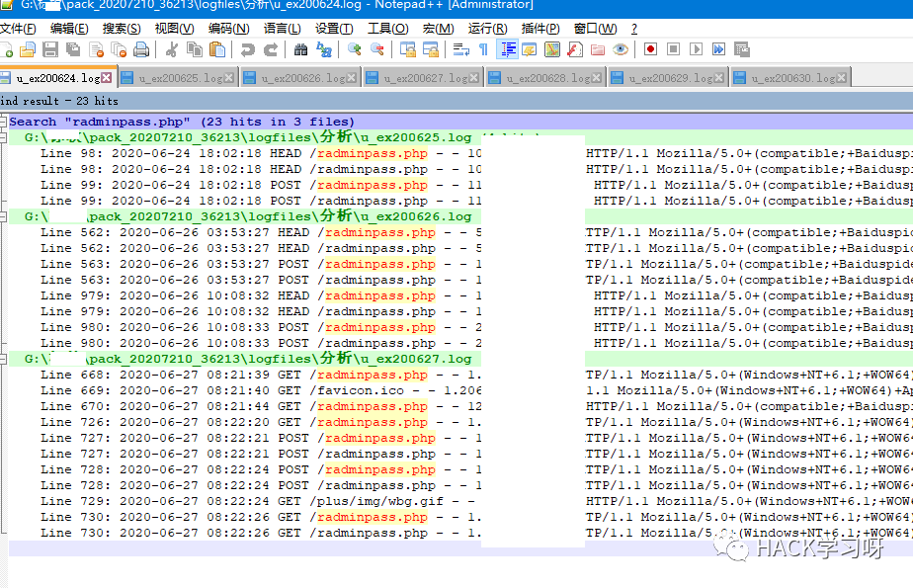Collapse the Search "radminpass.php" results node
This screenshot has height=588, width=913.
(x=3, y=122)
